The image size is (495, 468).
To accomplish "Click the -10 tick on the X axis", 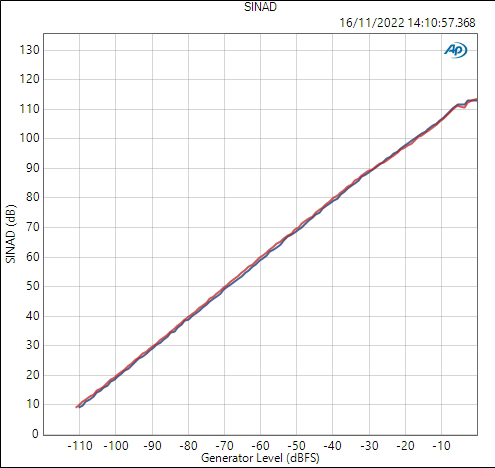I will pos(442,446).
